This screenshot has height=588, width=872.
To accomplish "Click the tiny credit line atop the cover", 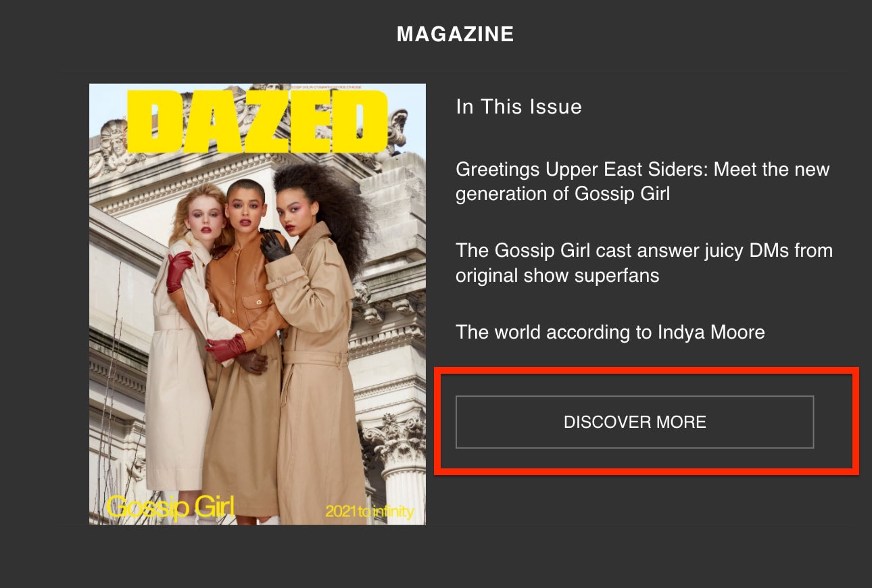I will tap(323, 87).
